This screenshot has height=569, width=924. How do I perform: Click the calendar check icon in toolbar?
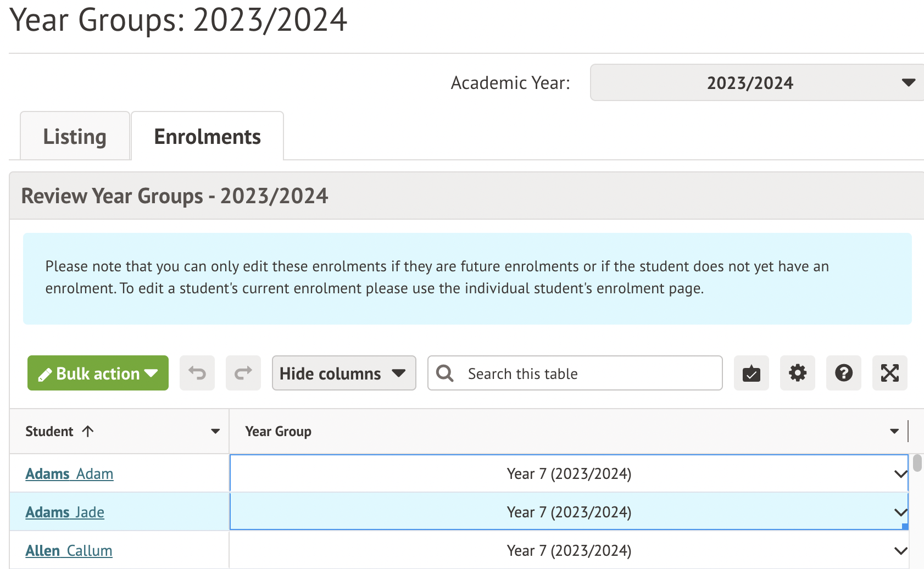(x=751, y=373)
